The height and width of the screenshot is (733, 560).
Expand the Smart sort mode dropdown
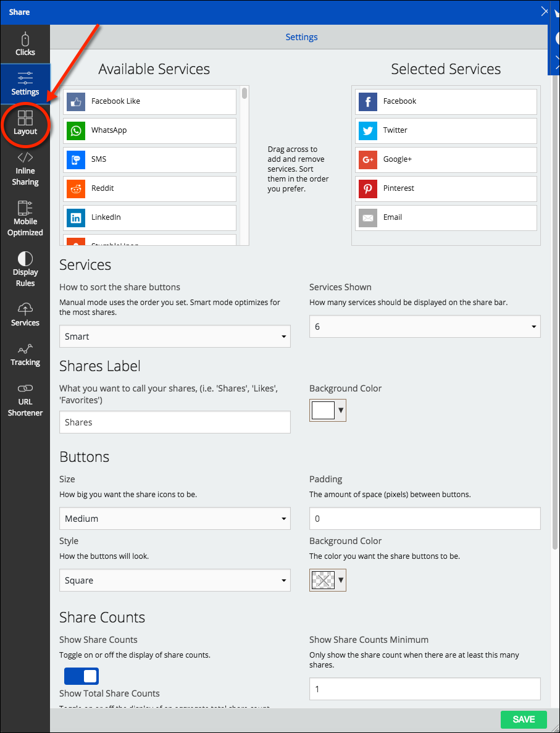click(175, 337)
